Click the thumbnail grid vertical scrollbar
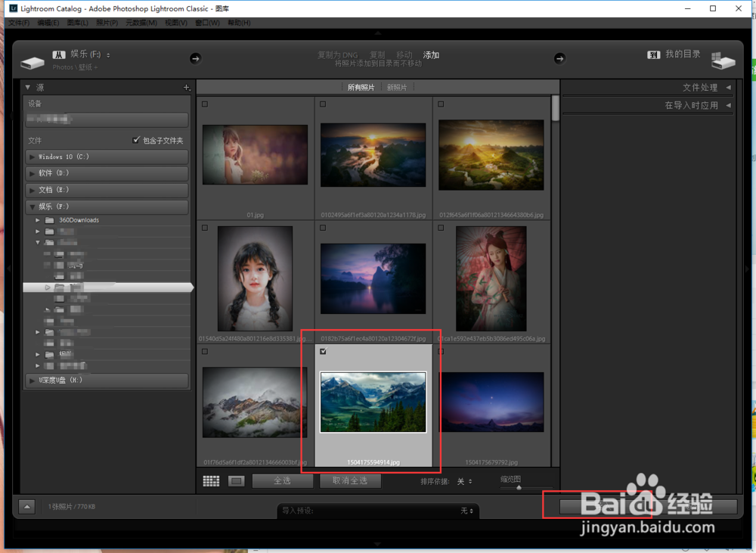 tap(556, 108)
